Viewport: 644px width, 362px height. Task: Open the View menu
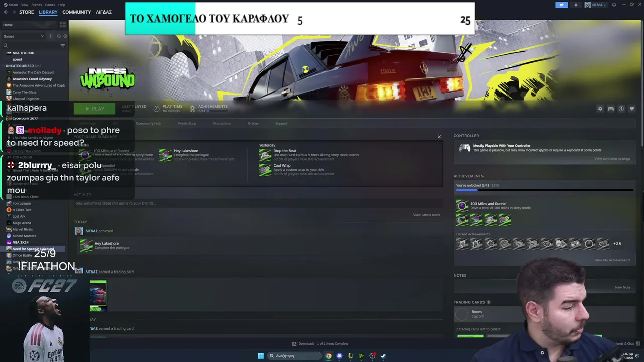(x=25, y=5)
